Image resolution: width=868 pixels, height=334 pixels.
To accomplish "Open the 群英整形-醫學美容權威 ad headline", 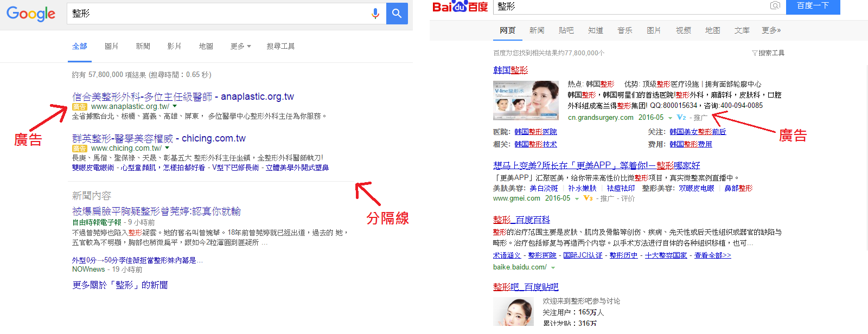I will pos(159,138).
